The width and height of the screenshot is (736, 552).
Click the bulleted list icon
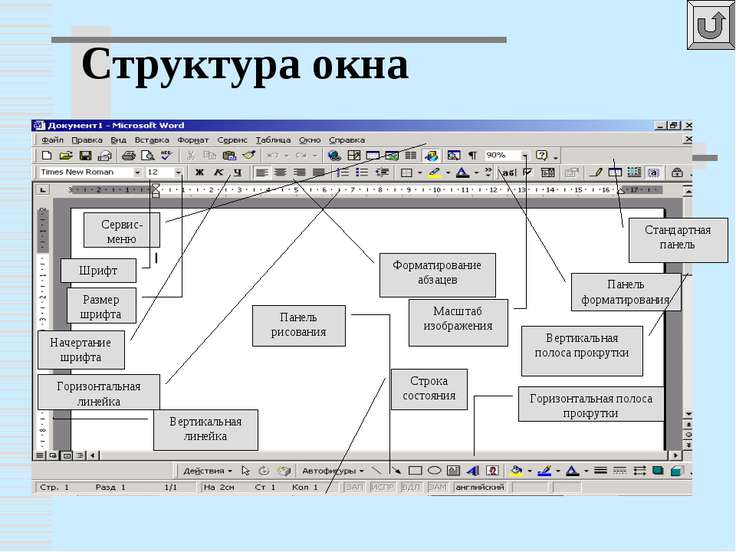(x=362, y=173)
